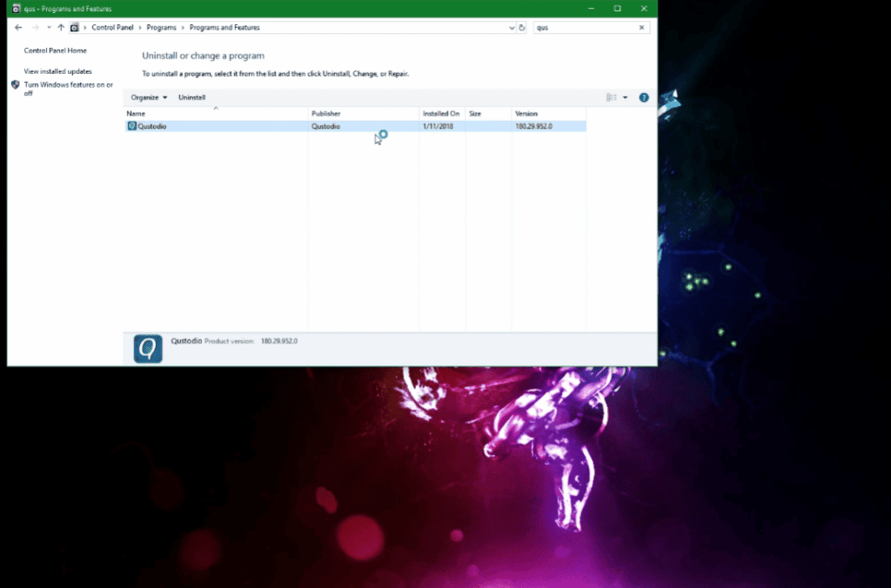The height and width of the screenshot is (588, 891).
Task: Clear the search box with the X icon
Action: (641, 27)
